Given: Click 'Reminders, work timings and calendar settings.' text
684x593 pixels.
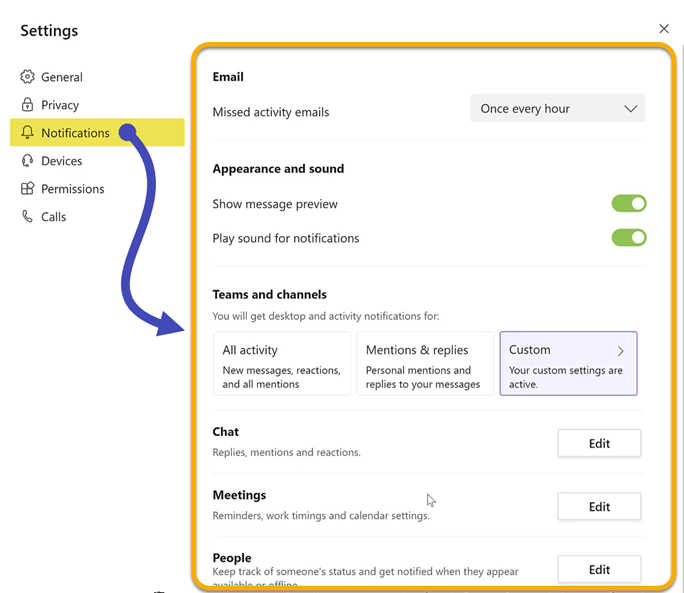Looking at the screenshot, I should pyautogui.click(x=321, y=516).
